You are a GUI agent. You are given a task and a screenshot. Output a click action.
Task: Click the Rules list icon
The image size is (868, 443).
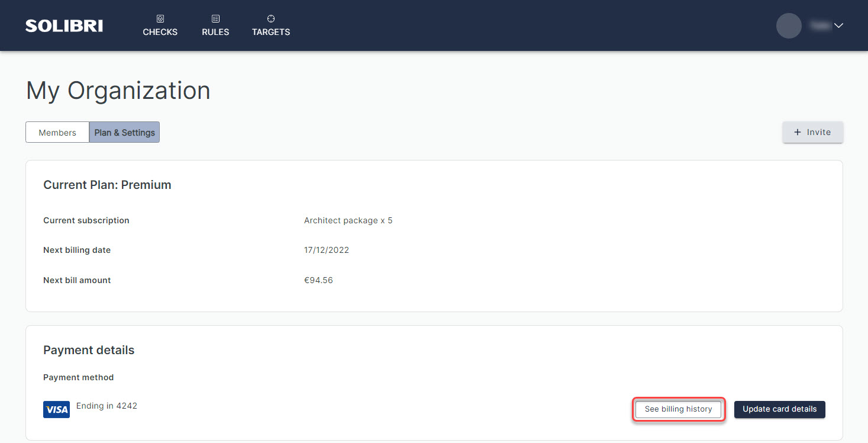215,19
